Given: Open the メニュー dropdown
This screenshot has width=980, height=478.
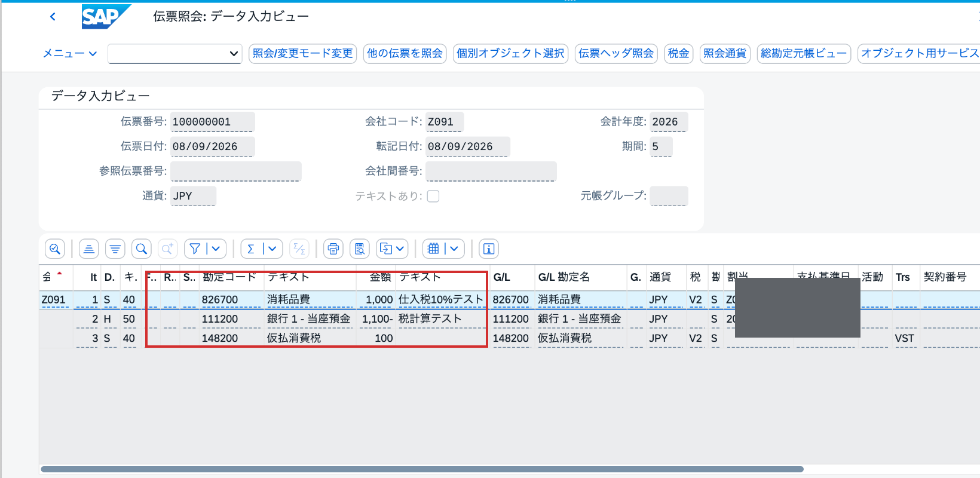Looking at the screenshot, I should click(x=69, y=54).
